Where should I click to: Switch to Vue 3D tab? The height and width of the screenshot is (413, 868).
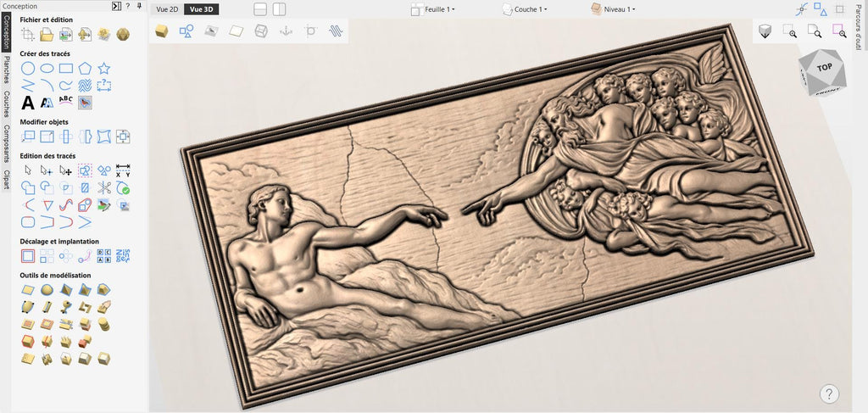[201, 9]
